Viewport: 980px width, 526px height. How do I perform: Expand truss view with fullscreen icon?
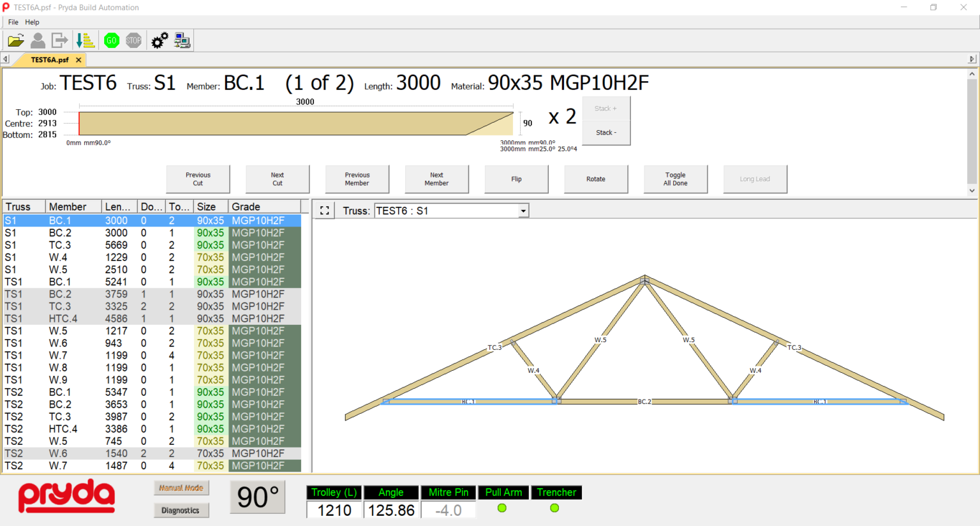pyautogui.click(x=325, y=211)
